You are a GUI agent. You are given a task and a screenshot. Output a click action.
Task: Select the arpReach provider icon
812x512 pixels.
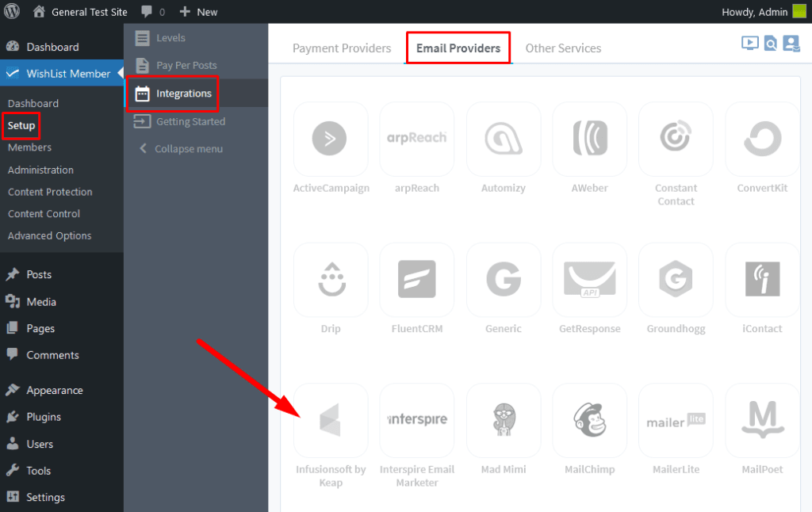tap(417, 139)
